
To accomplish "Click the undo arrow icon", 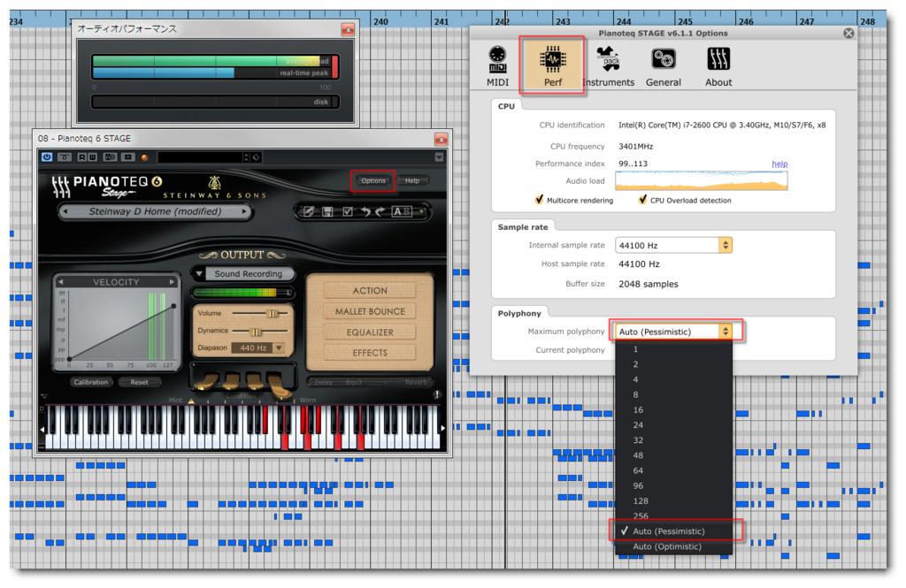I will 365,212.
